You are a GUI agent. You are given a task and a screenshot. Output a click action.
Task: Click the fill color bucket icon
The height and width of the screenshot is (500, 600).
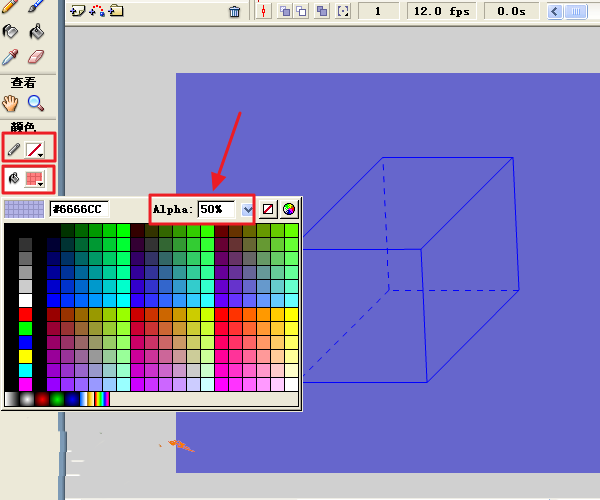[x=14, y=178]
